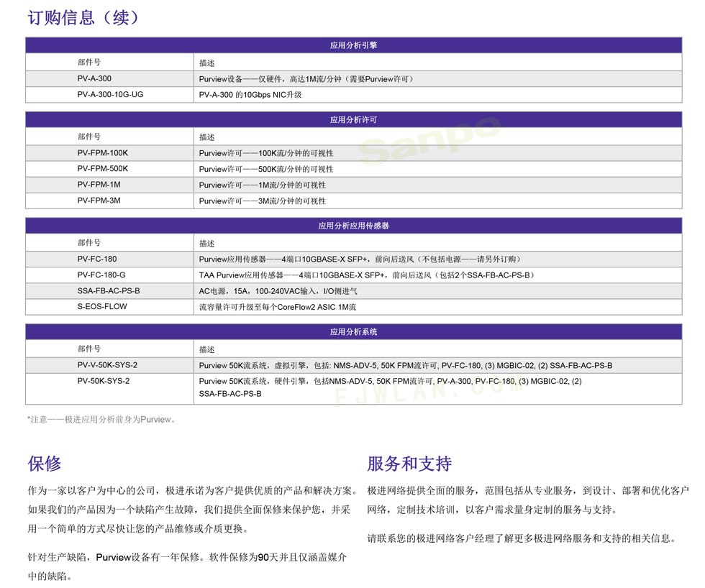
Task: Click "部件号" header in the 应用分析许可 table
Action: [x=89, y=137]
